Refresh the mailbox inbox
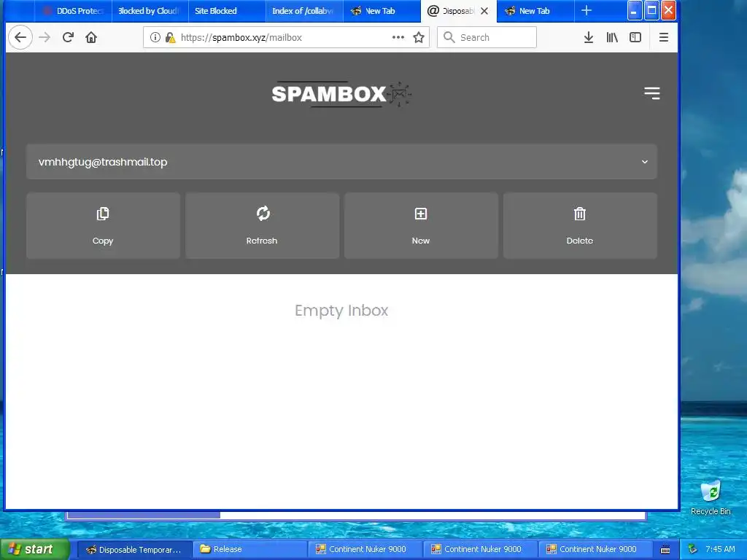 click(262, 226)
